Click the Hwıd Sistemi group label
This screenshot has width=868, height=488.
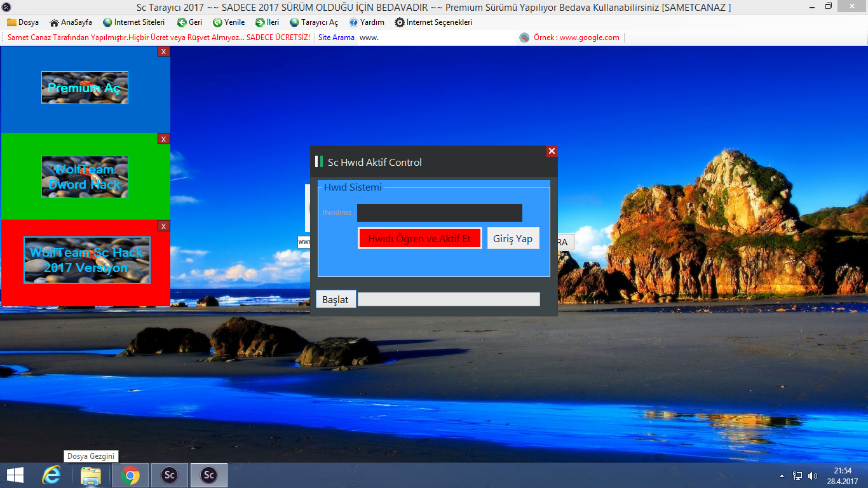[x=353, y=187]
